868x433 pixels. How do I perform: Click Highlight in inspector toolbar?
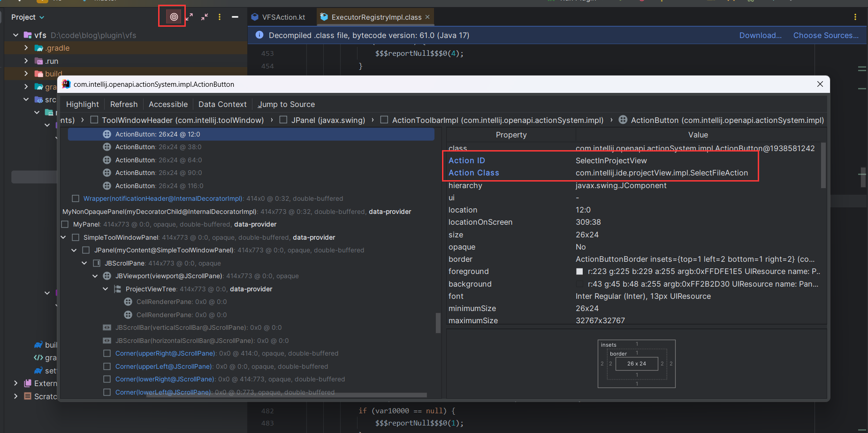pos(83,104)
